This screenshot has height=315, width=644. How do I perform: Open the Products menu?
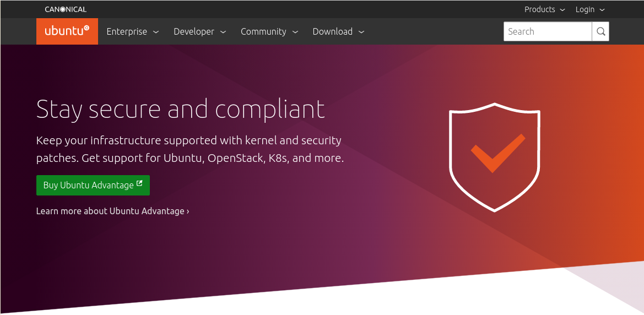point(545,9)
